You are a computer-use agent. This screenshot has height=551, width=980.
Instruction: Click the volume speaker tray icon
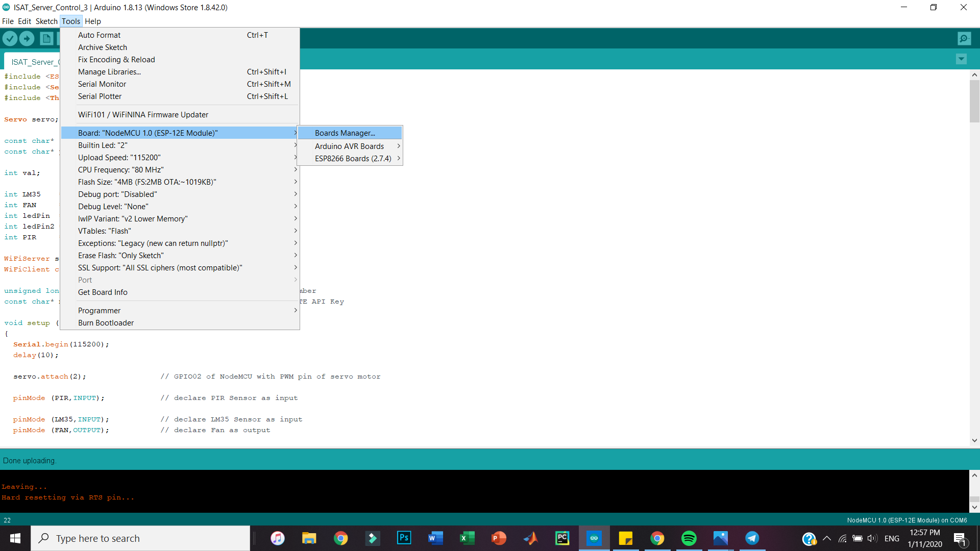[x=872, y=538]
